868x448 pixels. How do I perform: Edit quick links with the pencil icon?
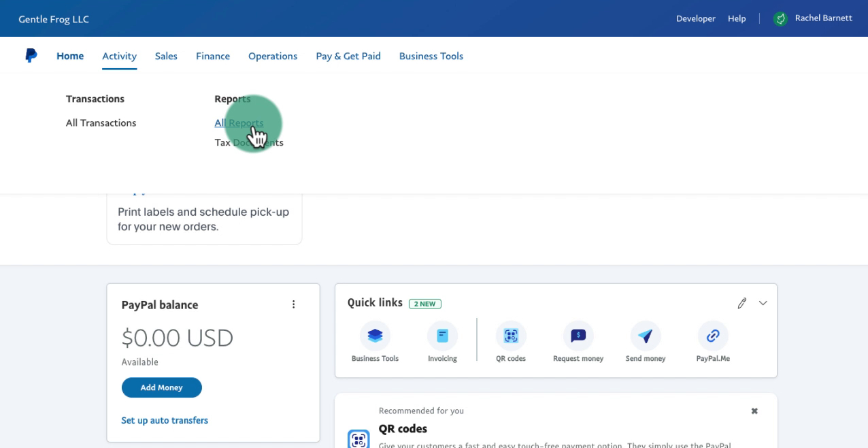(x=742, y=303)
